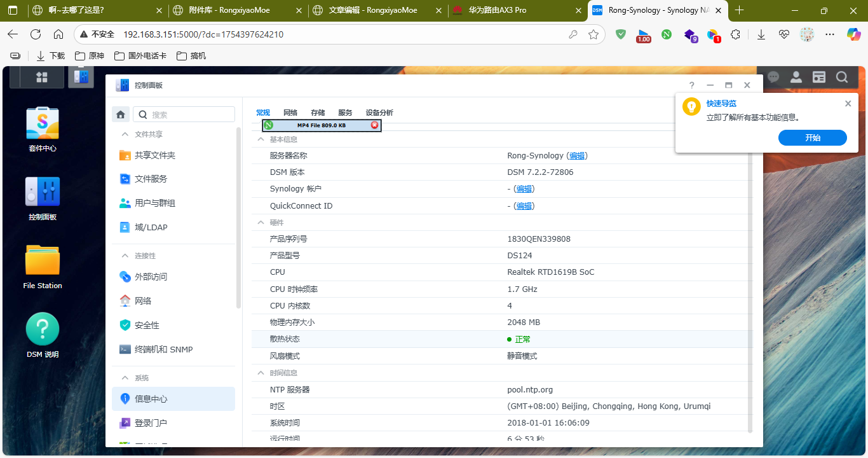The image size is (868, 458).
Task: Switch to the 设备分析 tab
Action: [379, 113]
